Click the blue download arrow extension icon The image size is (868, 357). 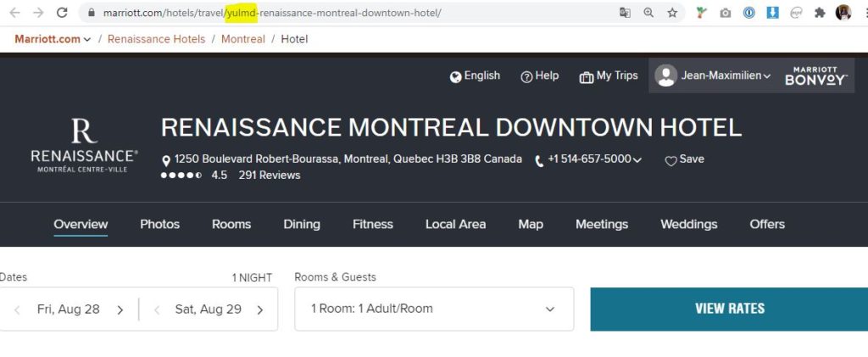click(x=772, y=13)
